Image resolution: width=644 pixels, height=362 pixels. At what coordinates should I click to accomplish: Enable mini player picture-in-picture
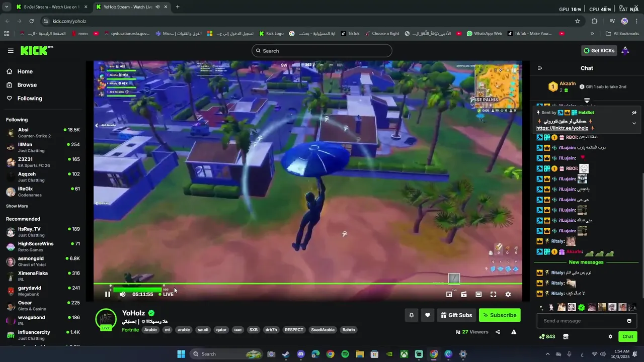(449, 294)
